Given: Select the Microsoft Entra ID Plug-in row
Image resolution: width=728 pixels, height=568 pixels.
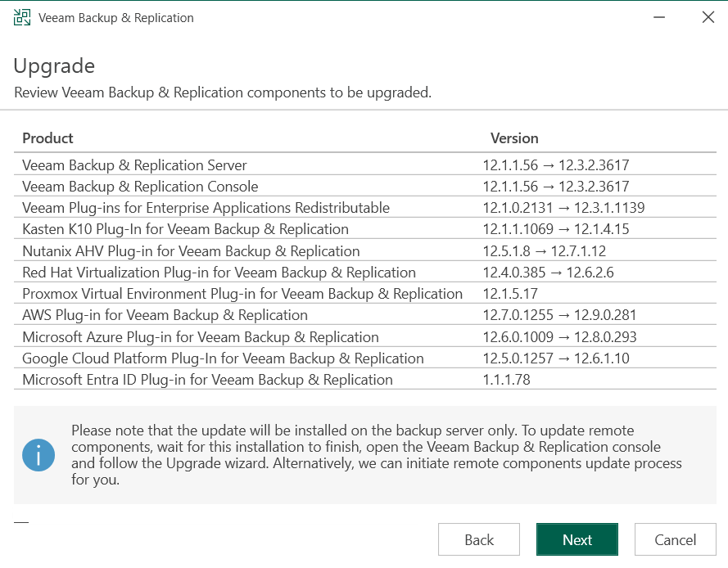Looking at the screenshot, I should coord(365,379).
